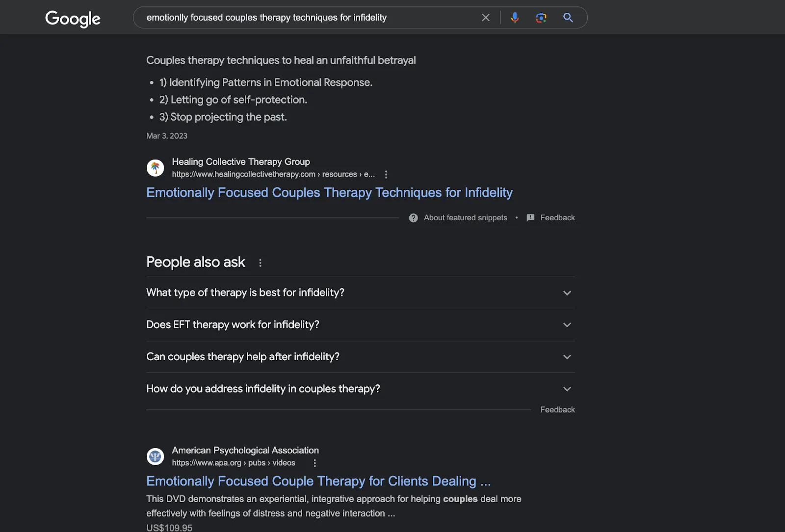Open People also ask options menu

click(261, 263)
